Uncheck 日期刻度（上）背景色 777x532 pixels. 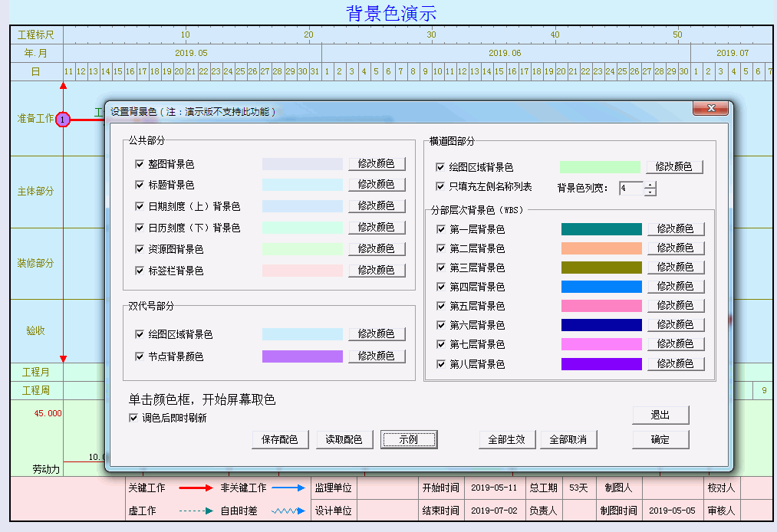point(140,206)
